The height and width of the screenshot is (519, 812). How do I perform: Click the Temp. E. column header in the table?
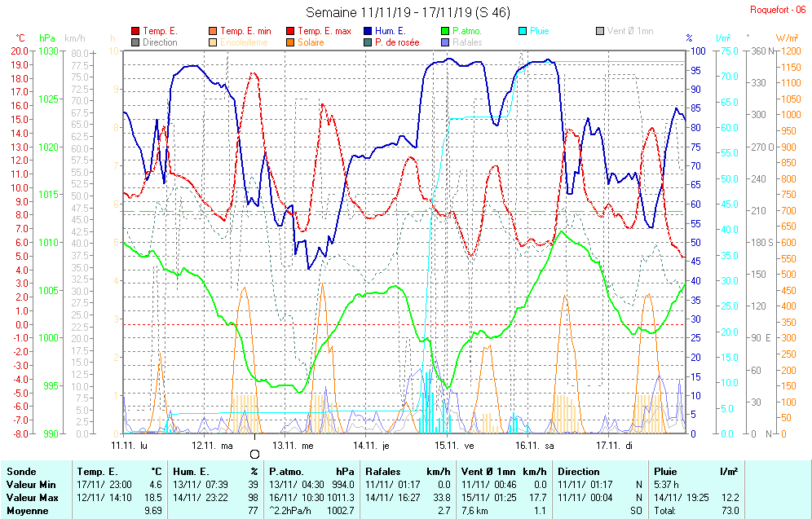(97, 472)
